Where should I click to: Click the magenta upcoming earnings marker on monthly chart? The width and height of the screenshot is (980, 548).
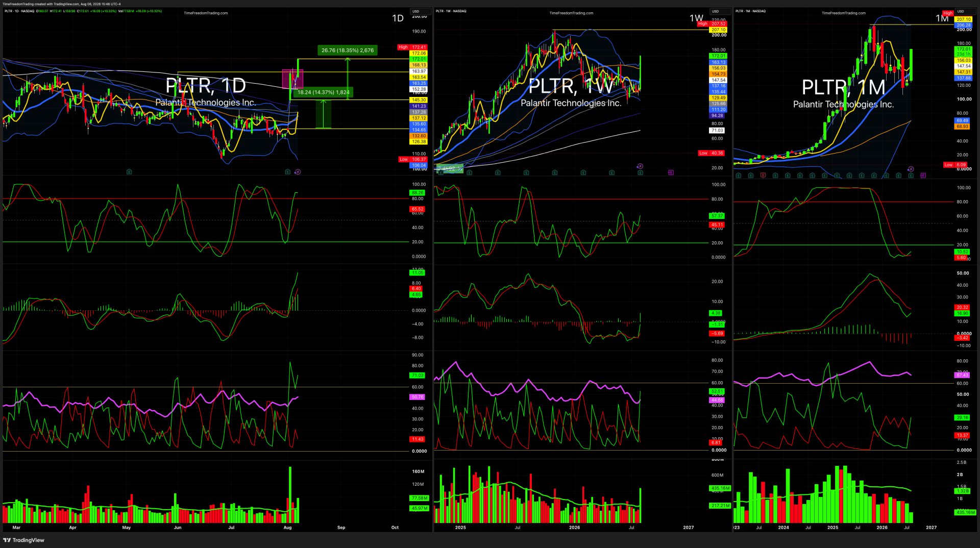(x=923, y=176)
